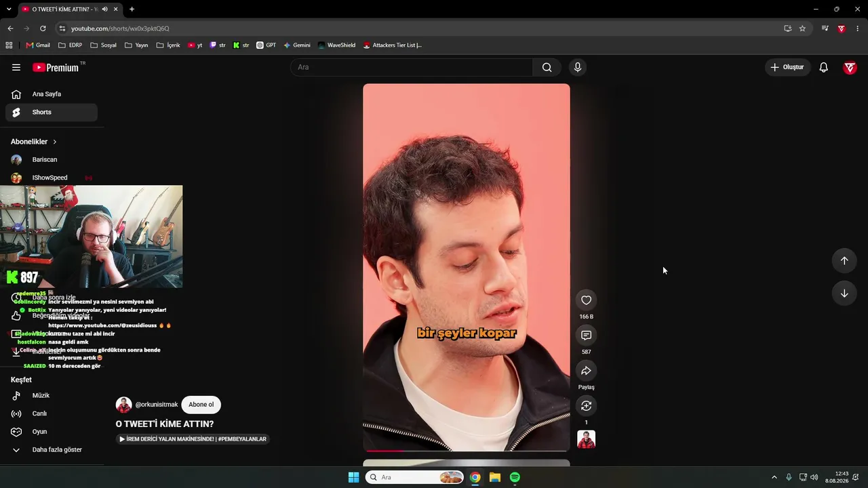868x488 pixels.
Task: Click the YouTube search magnifier button
Action: pos(547,67)
